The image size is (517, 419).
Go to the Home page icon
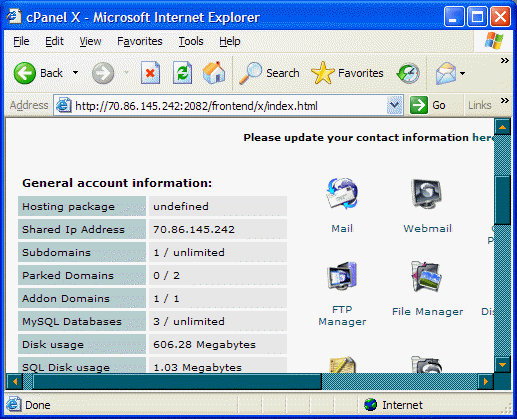pos(214,72)
